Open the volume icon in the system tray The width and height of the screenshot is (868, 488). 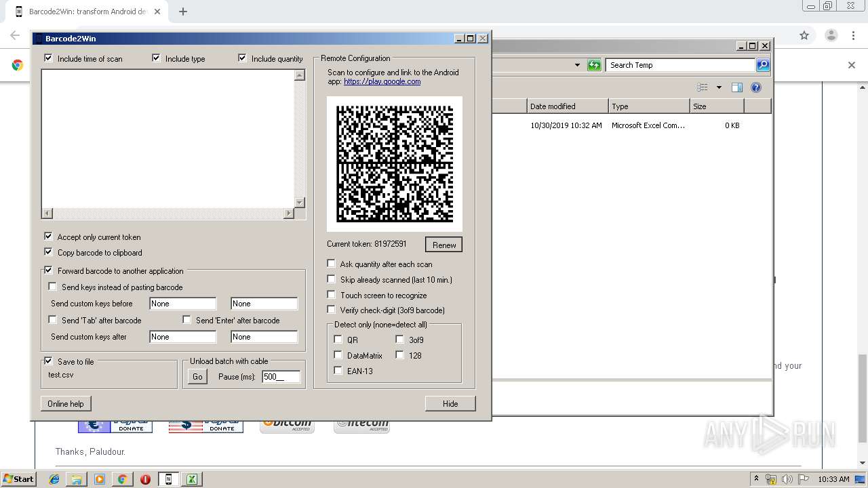[x=787, y=479]
